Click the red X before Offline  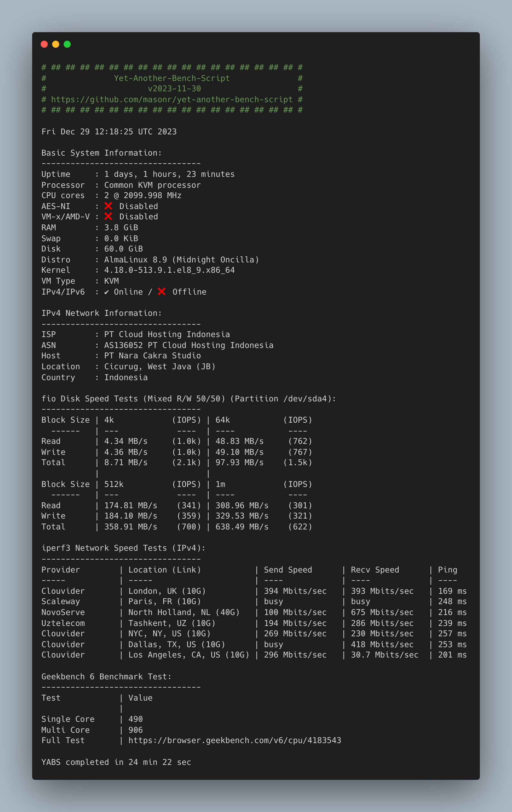pyautogui.click(x=162, y=291)
